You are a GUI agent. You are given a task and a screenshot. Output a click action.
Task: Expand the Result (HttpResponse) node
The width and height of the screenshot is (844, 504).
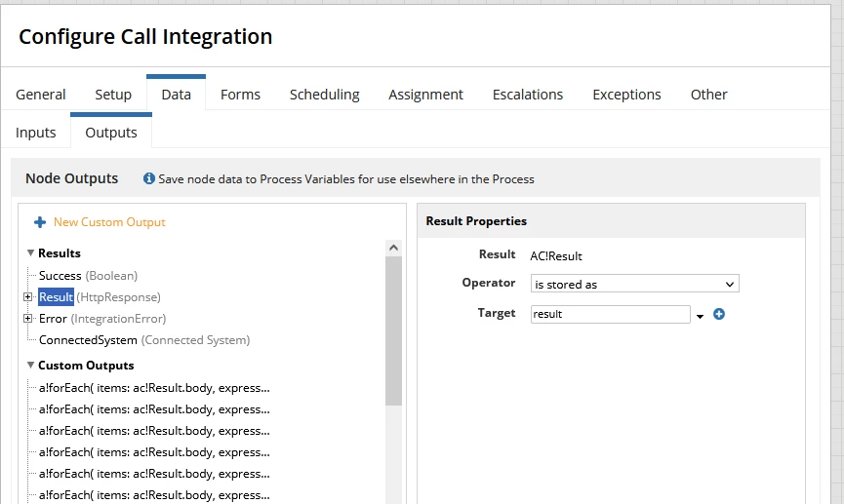[27, 297]
